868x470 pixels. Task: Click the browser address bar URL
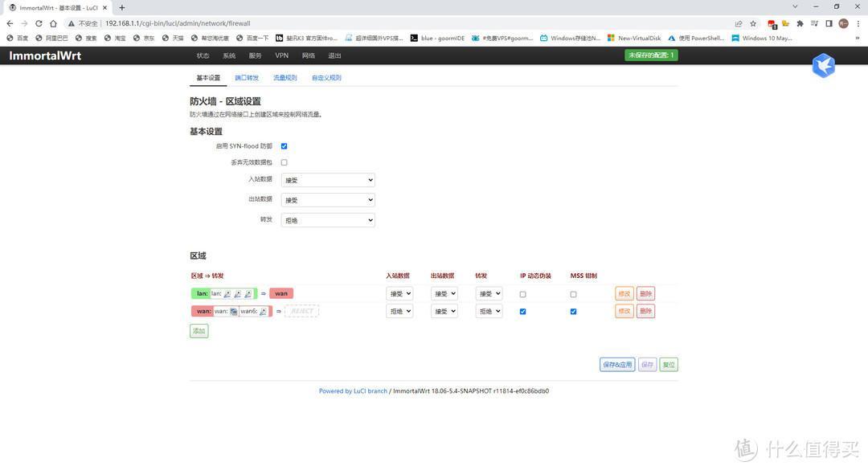pyautogui.click(x=178, y=23)
